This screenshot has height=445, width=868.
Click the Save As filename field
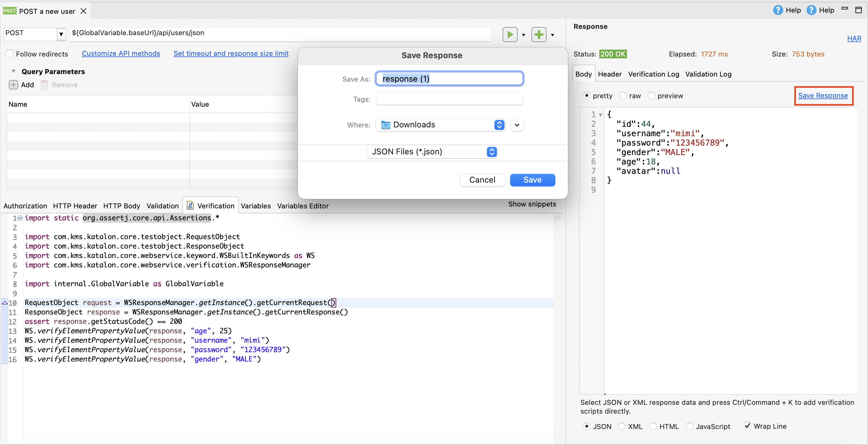[x=450, y=78]
